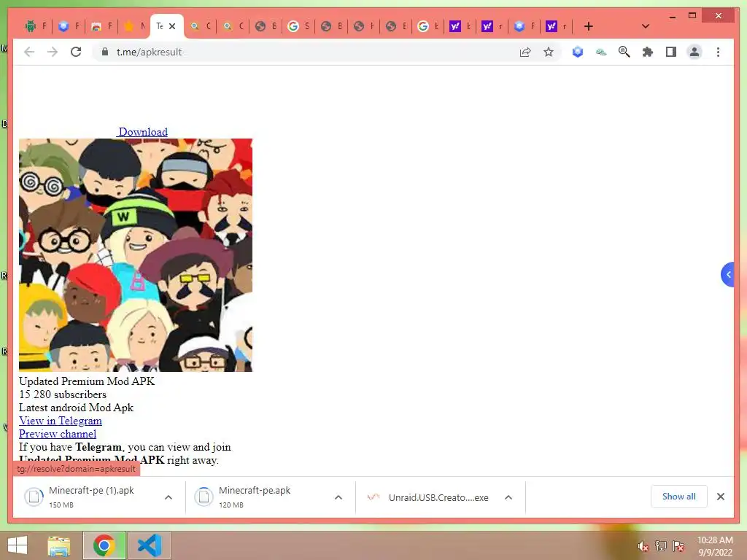The height and width of the screenshot is (560, 747).
Task: Open Action Center flag icon
Action: click(678, 546)
